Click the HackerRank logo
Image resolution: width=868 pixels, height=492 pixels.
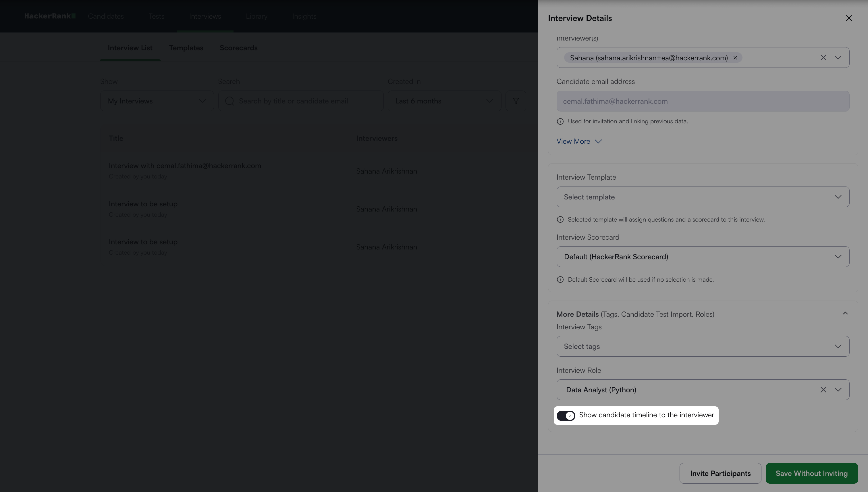[x=50, y=16]
